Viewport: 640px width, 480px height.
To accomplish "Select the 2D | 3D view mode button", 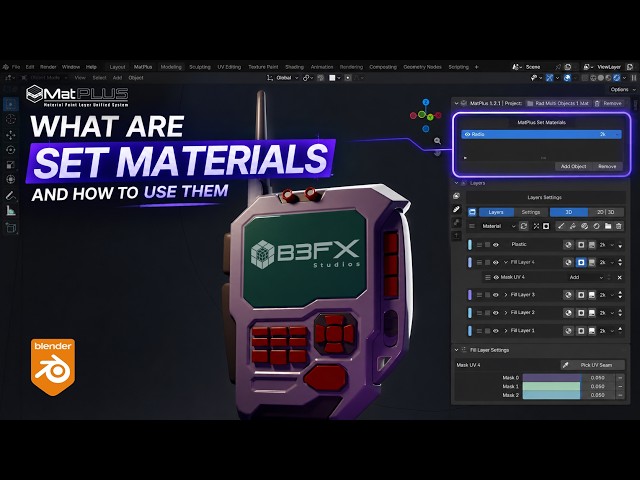I will click(606, 212).
